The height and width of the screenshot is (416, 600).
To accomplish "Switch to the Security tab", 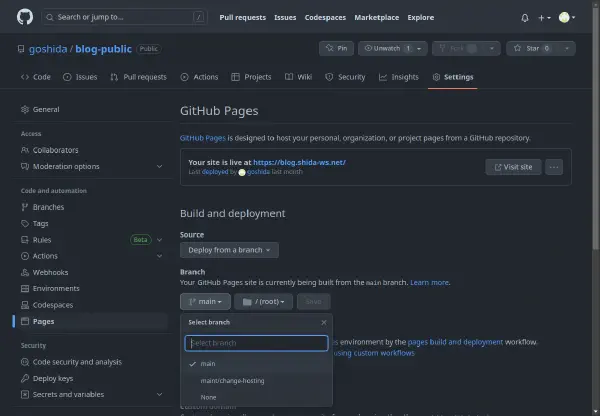I will coord(345,77).
